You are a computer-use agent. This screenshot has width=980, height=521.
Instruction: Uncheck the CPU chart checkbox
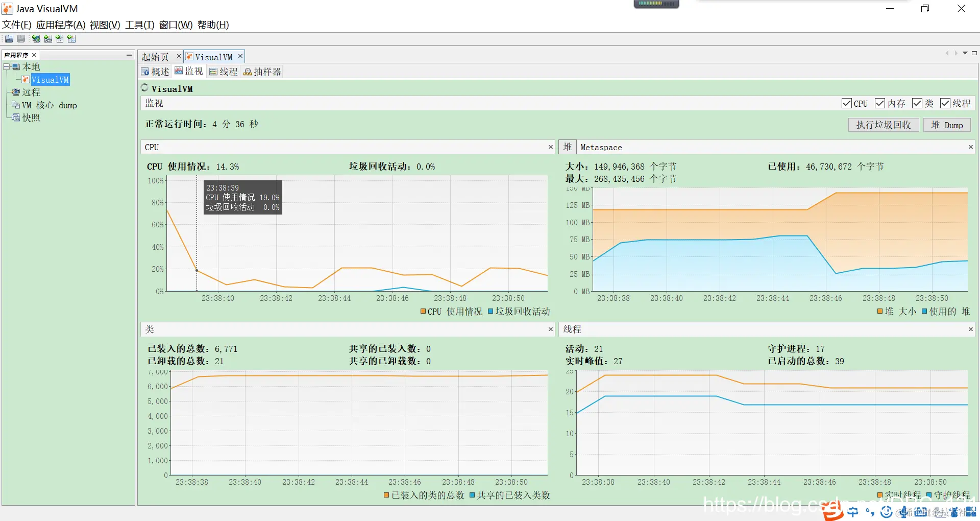coord(847,104)
